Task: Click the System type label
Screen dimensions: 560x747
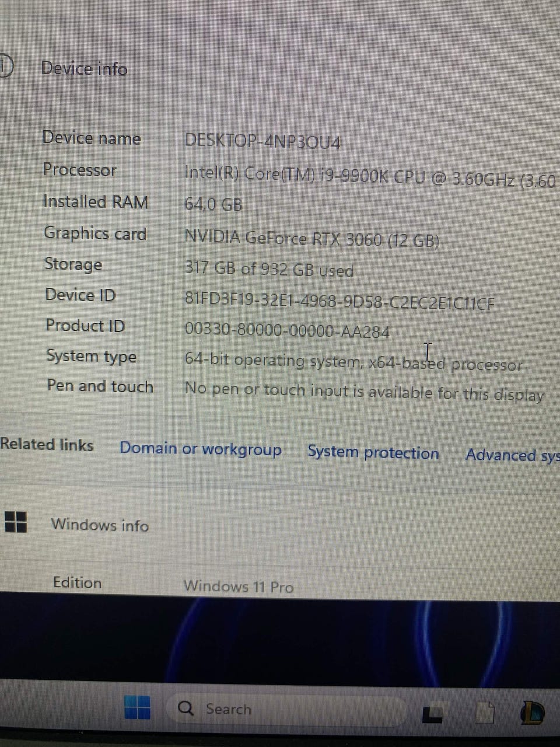Action: [x=91, y=356]
